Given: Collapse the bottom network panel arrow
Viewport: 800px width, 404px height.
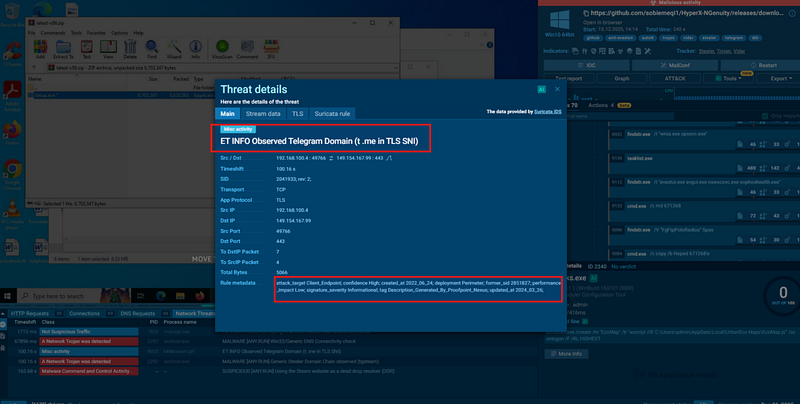Looking at the screenshot, I should [4, 313].
